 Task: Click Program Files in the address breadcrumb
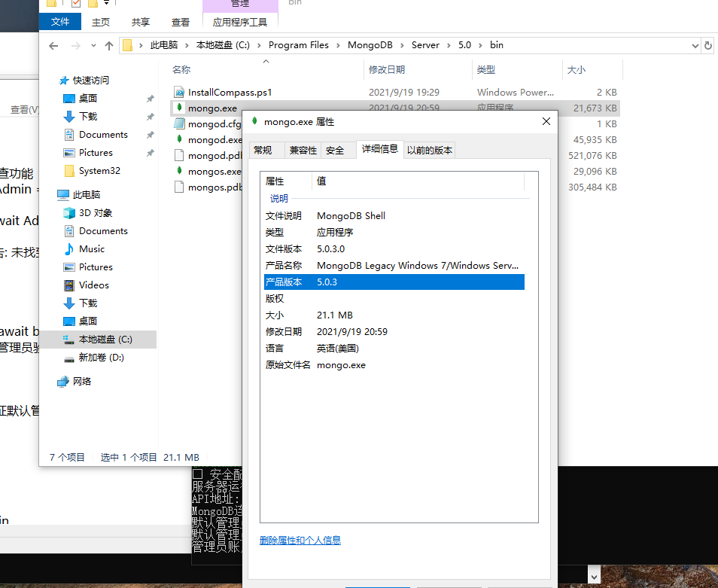coord(299,45)
